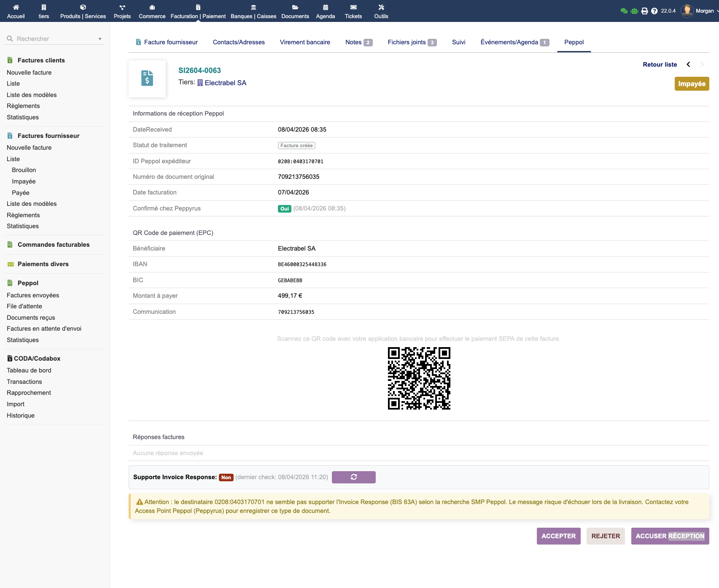Viewport: 719px width, 588px height.
Task: Click the green chat bubbles icon
Action: pos(624,11)
